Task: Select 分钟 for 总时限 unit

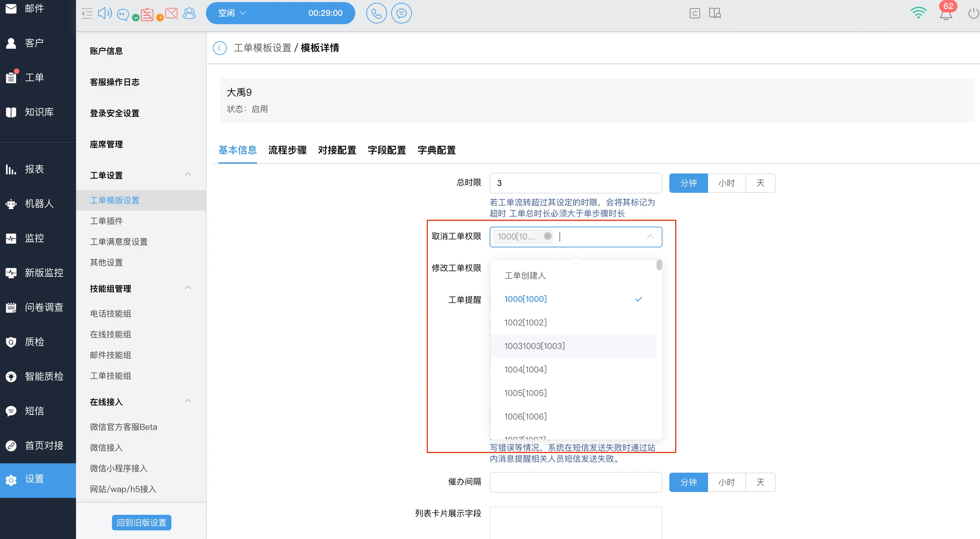Action: (688, 183)
